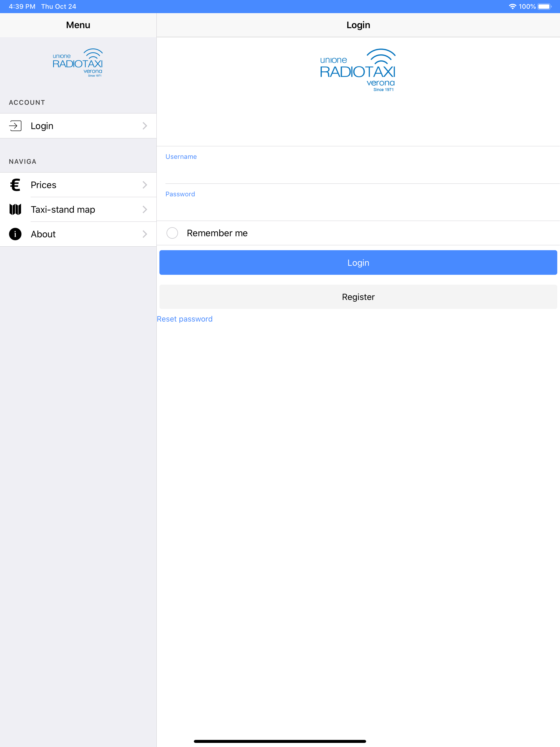
Task: Tap the ACCOUNT section header
Action: [27, 102]
